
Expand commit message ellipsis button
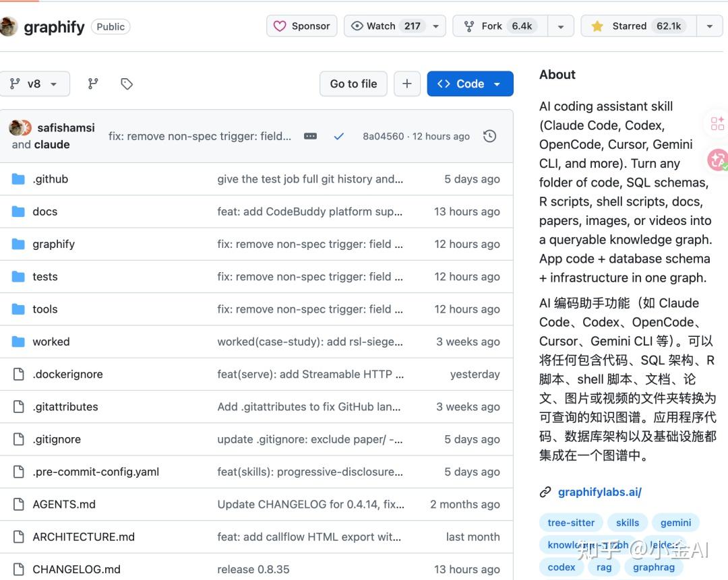[x=310, y=137]
